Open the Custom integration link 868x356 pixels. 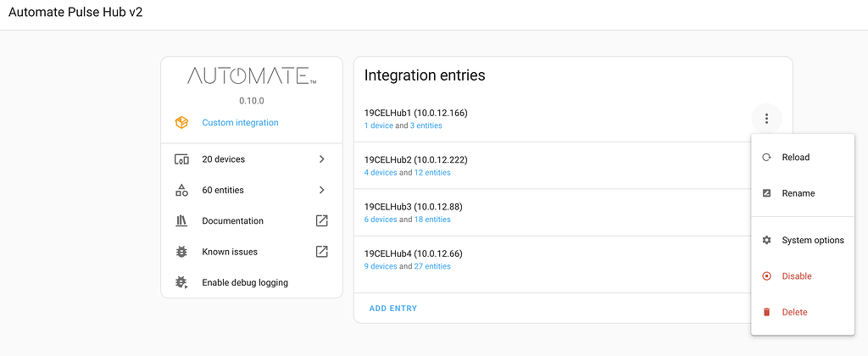240,123
